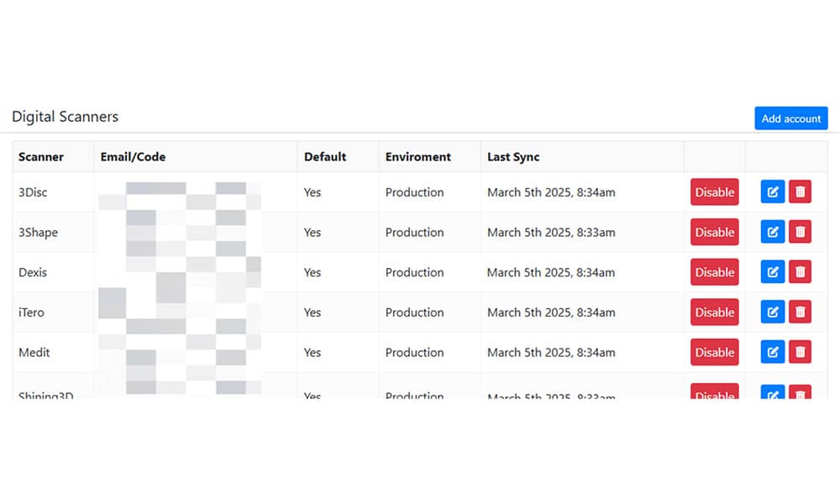Delete the Dexis scanner entry

(800, 272)
